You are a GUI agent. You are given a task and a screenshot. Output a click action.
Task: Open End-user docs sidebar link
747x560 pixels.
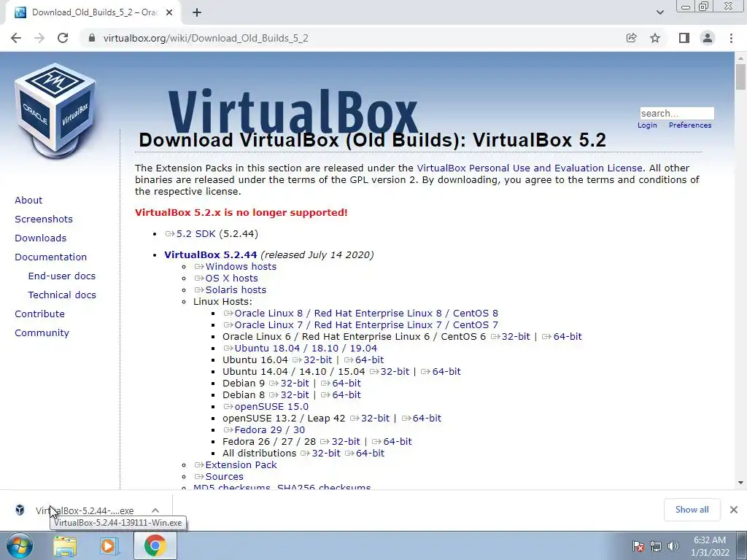[x=62, y=276]
